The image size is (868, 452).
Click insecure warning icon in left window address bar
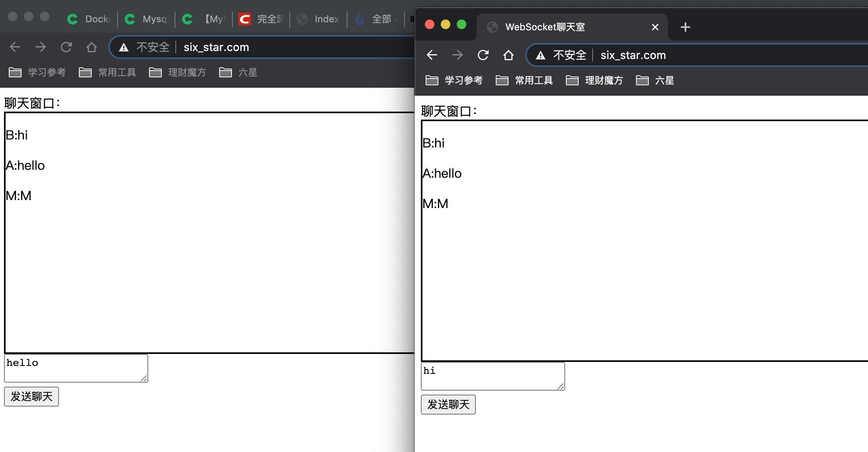click(124, 47)
